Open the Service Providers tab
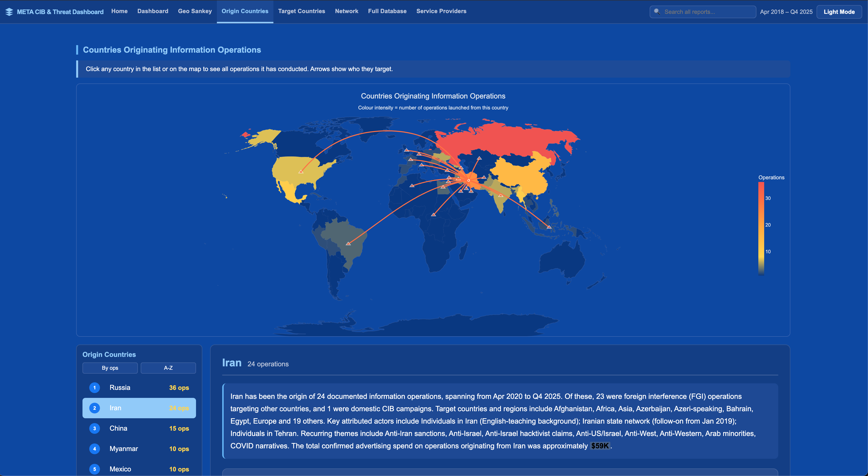This screenshot has height=476, width=868. (x=441, y=11)
